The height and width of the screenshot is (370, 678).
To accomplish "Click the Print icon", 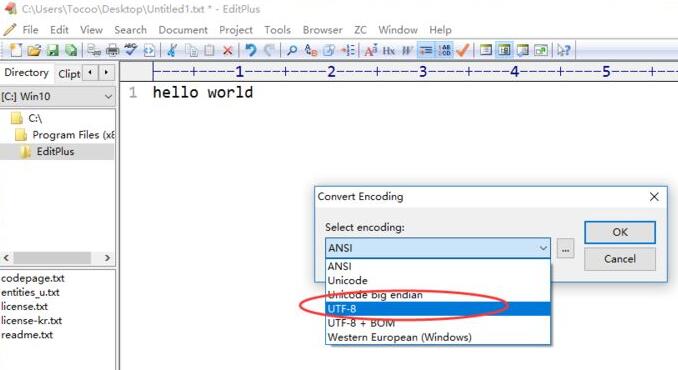I will point(112,51).
